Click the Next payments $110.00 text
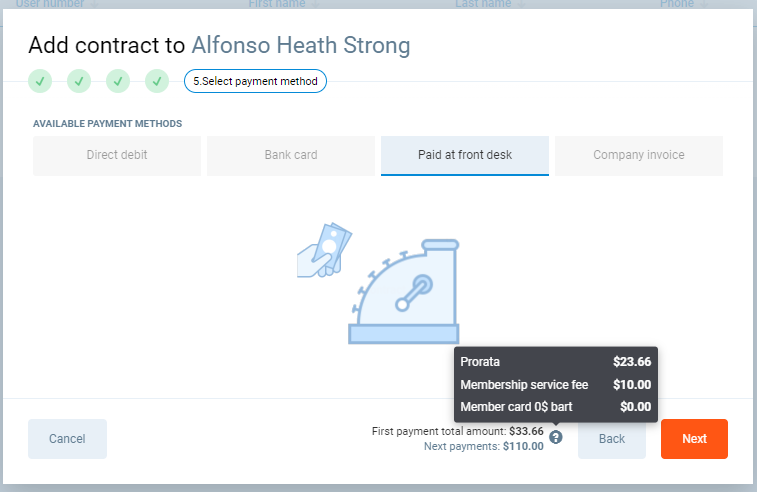The width and height of the screenshot is (757, 492). coord(484,446)
